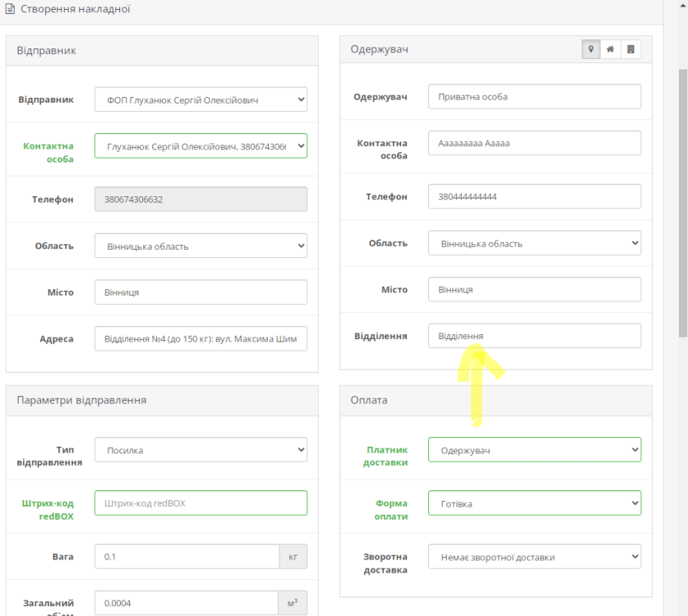Viewport: 688px width, 616px height.
Task: Open Платник доставки dropdown
Action: pos(534,450)
